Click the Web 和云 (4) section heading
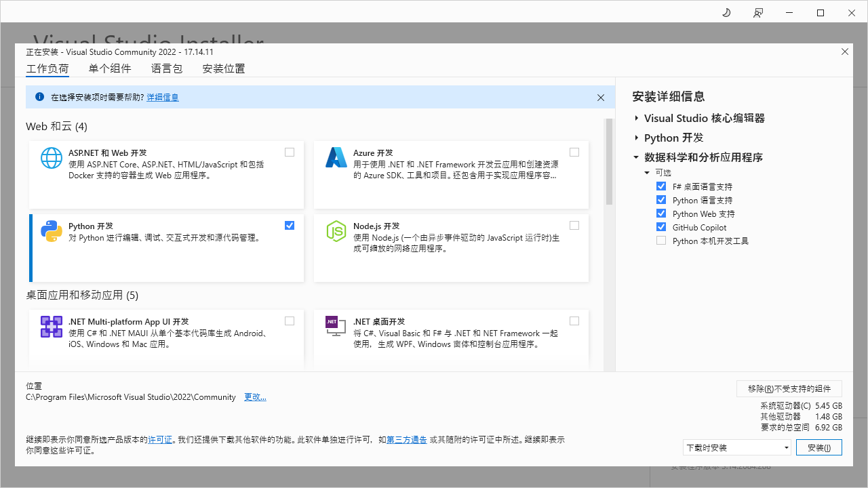Image resolution: width=868 pixels, height=488 pixels. tap(56, 127)
